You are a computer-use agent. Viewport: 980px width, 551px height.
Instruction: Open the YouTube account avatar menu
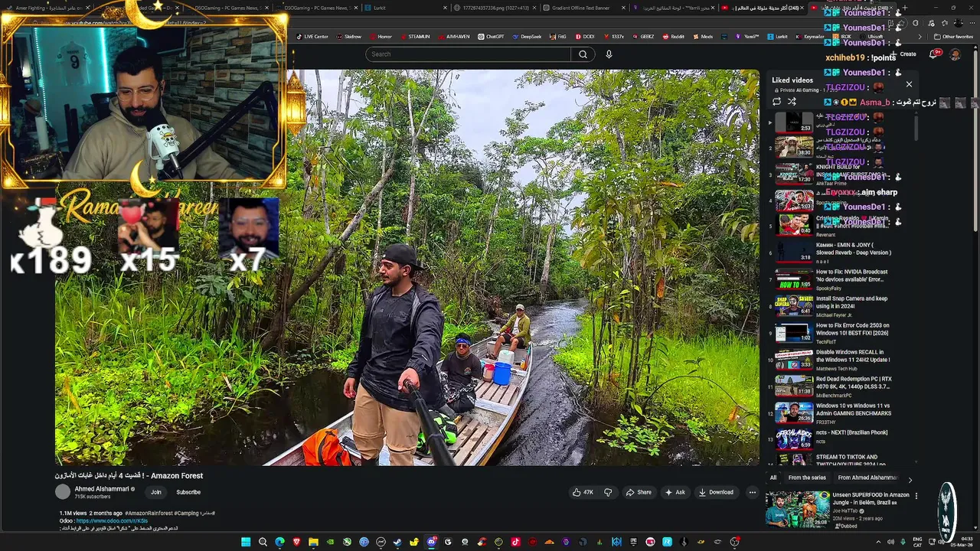click(x=955, y=54)
